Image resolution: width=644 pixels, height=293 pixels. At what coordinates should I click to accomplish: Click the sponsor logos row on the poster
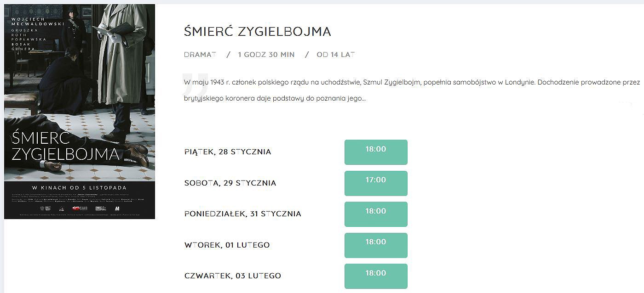[79, 208]
